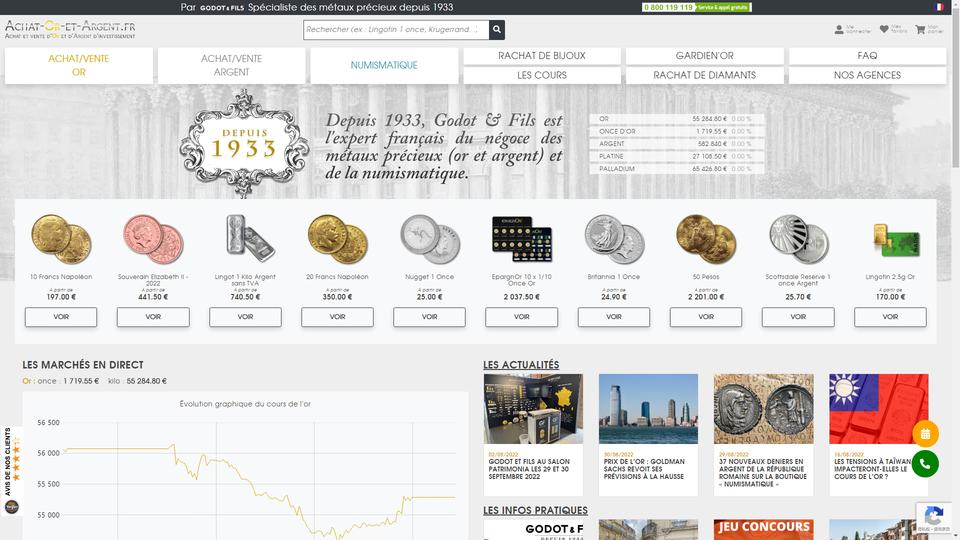Screen dimensions: 960x540
Task: Click the green phone call button
Action: coord(925,463)
